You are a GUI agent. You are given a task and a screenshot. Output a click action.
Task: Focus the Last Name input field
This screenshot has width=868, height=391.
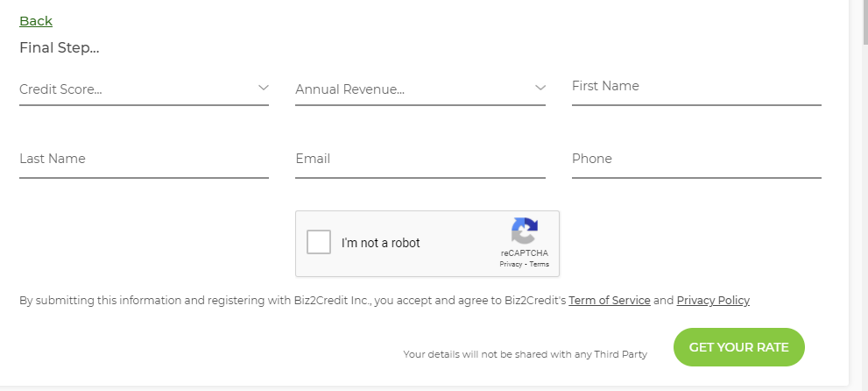144,160
